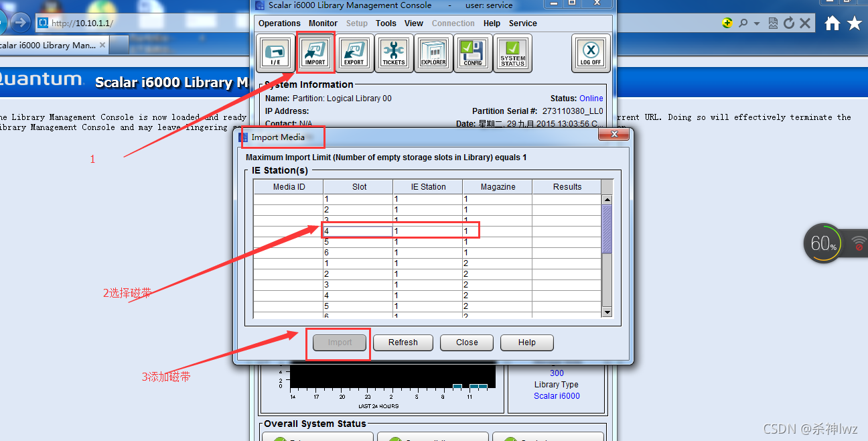The width and height of the screenshot is (868, 441).
Task: Click the EXPORT toolbar icon
Action: pyautogui.click(x=354, y=53)
